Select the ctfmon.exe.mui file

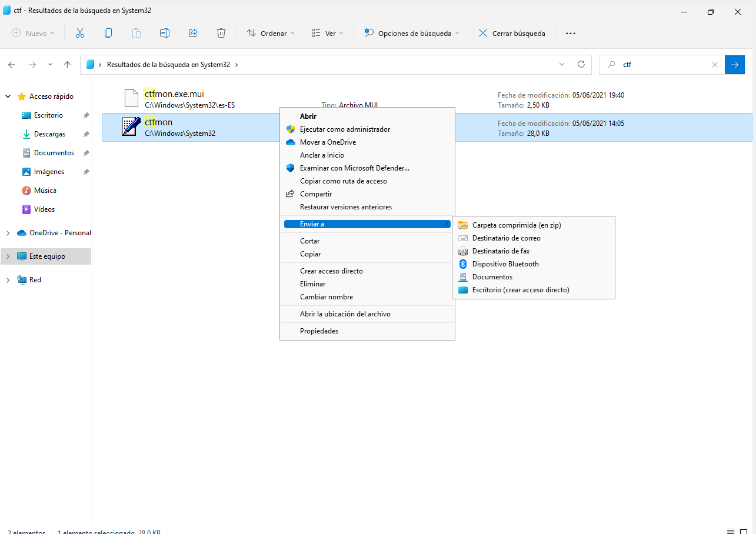pos(175,94)
